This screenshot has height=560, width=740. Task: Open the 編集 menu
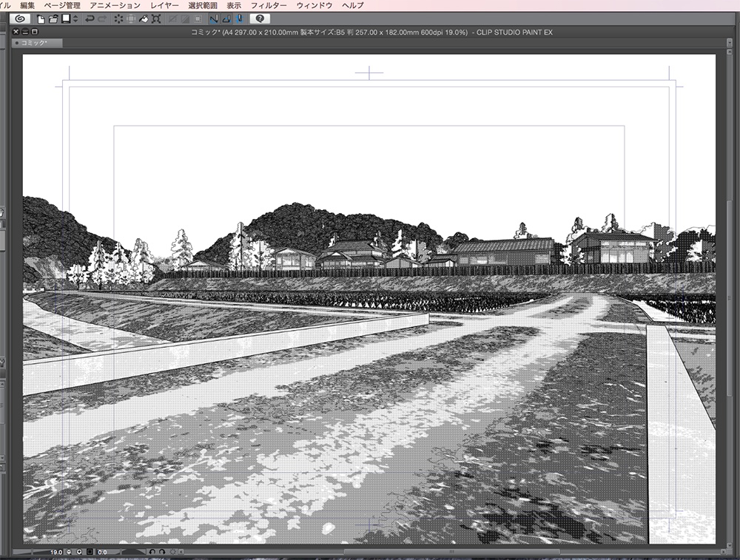pos(27,5)
